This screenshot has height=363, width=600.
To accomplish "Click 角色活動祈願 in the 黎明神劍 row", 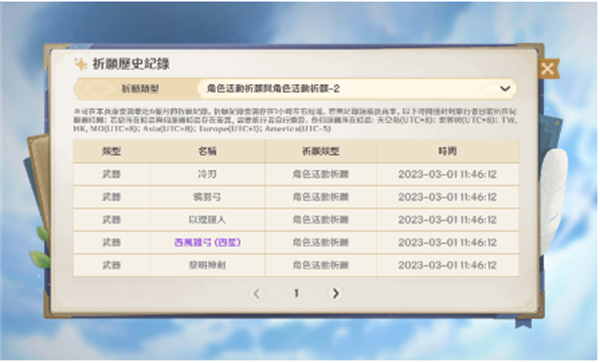I will click(x=321, y=265).
